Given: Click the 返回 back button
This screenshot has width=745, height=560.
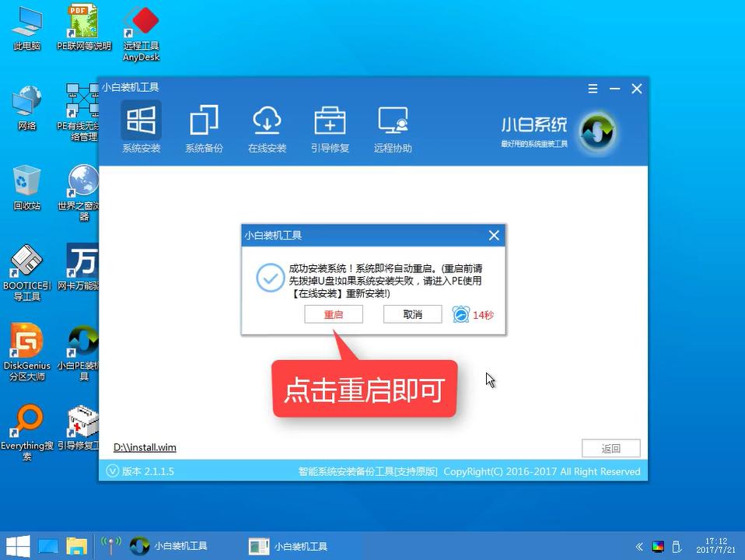Looking at the screenshot, I should (x=610, y=448).
